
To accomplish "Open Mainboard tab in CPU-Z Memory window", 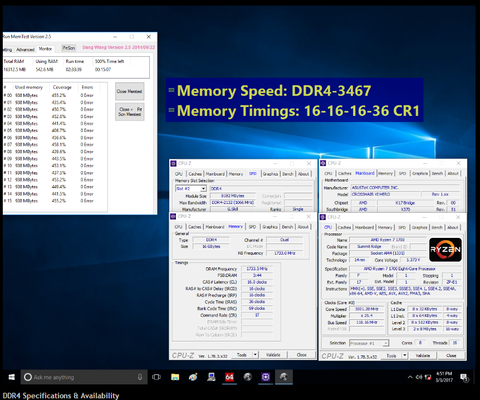I will click(215, 227).
